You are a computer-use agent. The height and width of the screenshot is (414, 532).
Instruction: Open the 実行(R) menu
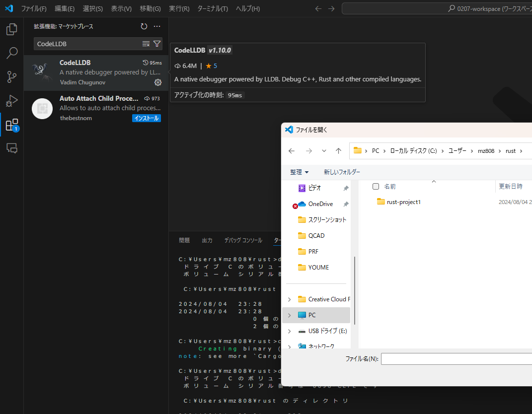[179, 8]
